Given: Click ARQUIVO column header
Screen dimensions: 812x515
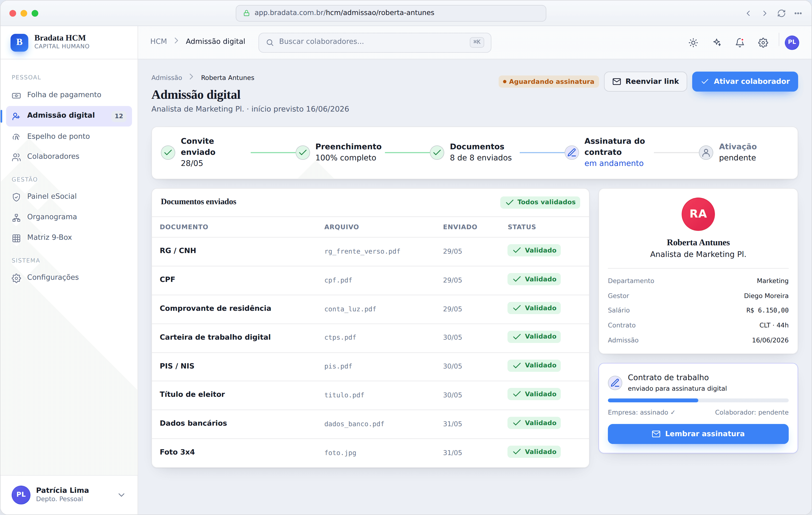Looking at the screenshot, I should 341,227.
